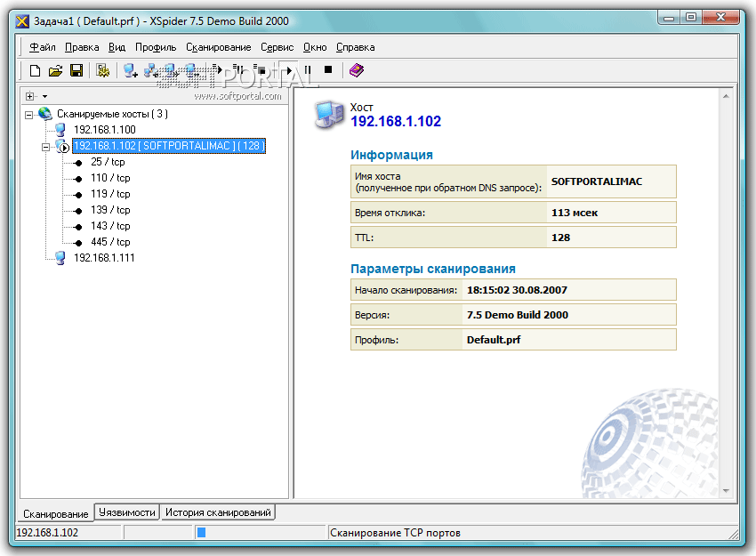Open the Профиль menu
The image size is (756, 556).
[x=156, y=47]
